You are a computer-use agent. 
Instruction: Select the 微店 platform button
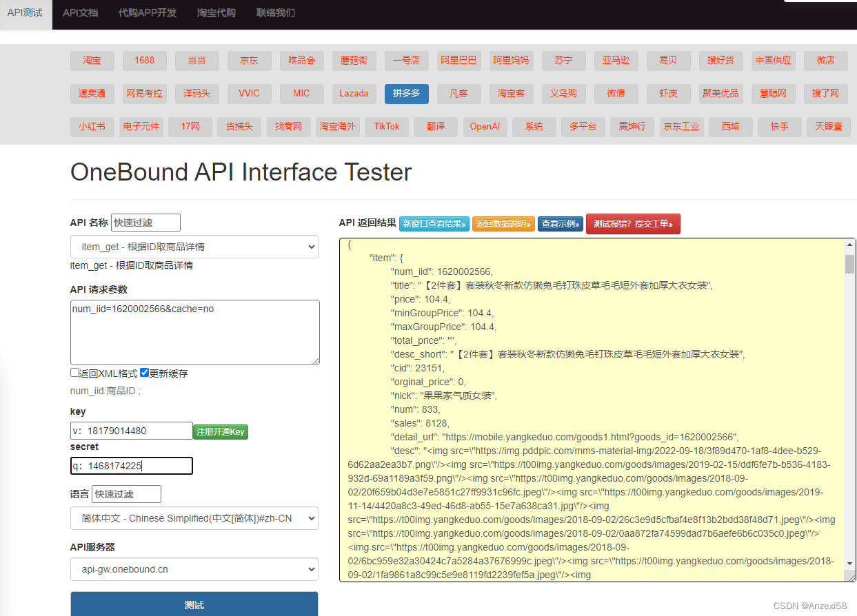coord(826,61)
